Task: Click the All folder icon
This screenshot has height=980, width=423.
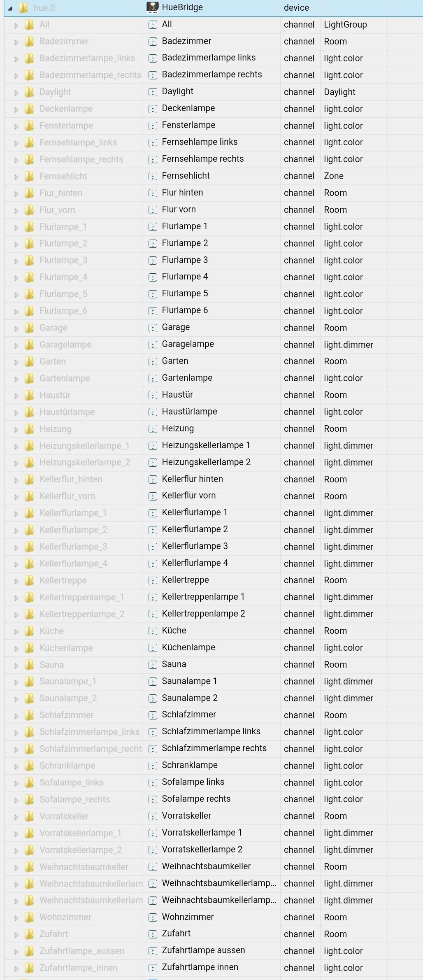Action: (x=29, y=25)
